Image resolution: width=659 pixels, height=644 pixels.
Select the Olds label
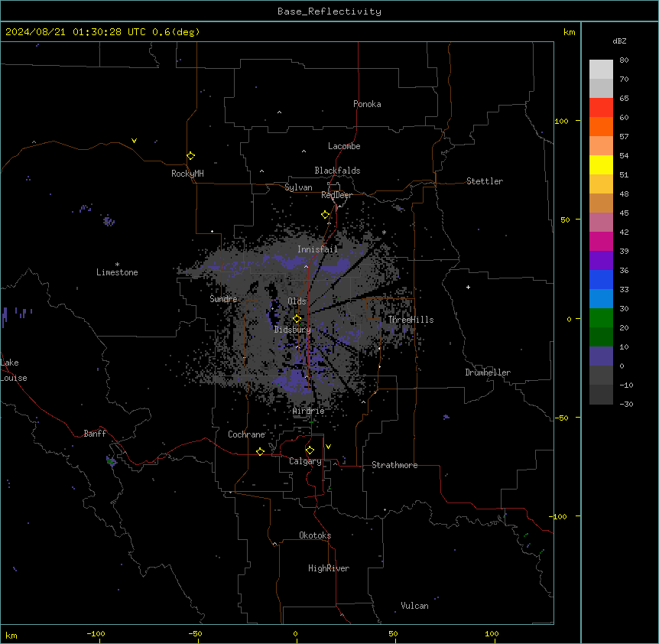297,301
